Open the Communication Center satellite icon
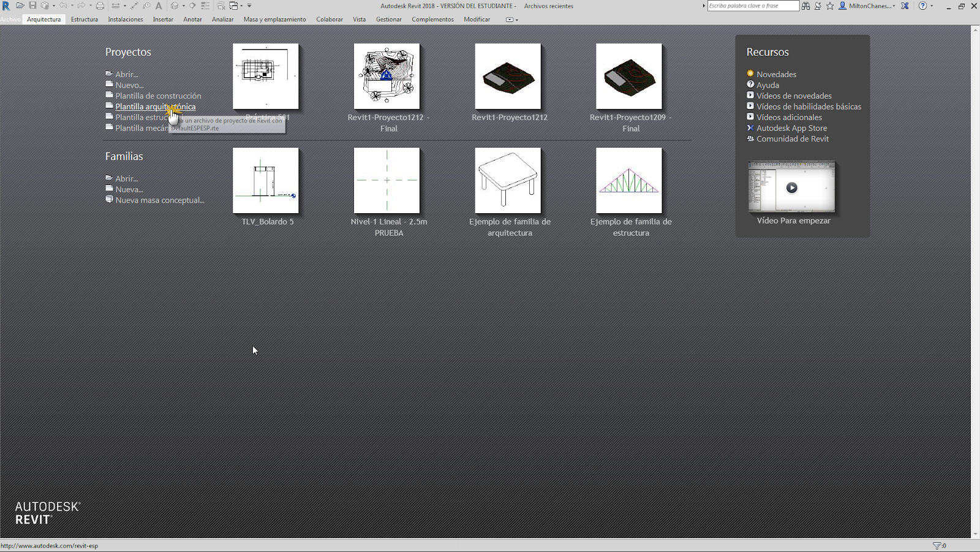 (818, 6)
